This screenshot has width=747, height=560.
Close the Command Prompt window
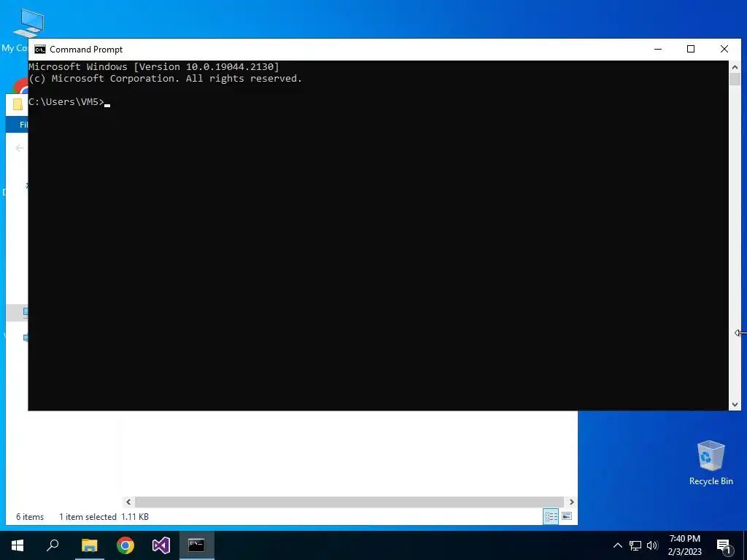724,49
